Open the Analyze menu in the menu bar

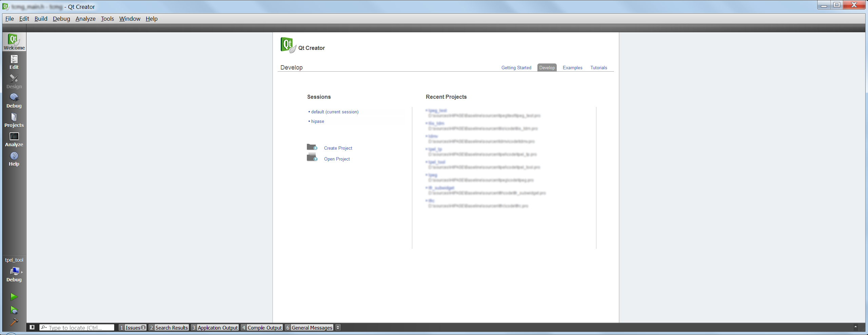[85, 19]
